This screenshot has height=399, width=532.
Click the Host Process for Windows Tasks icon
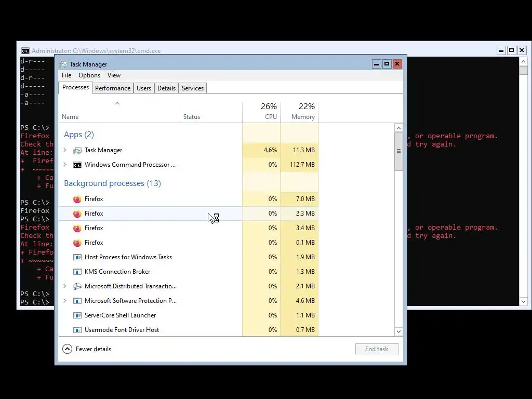(x=77, y=257)
